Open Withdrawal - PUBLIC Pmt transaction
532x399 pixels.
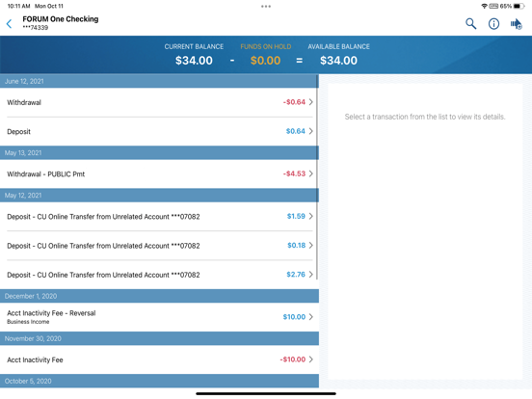tap(159, 174)
